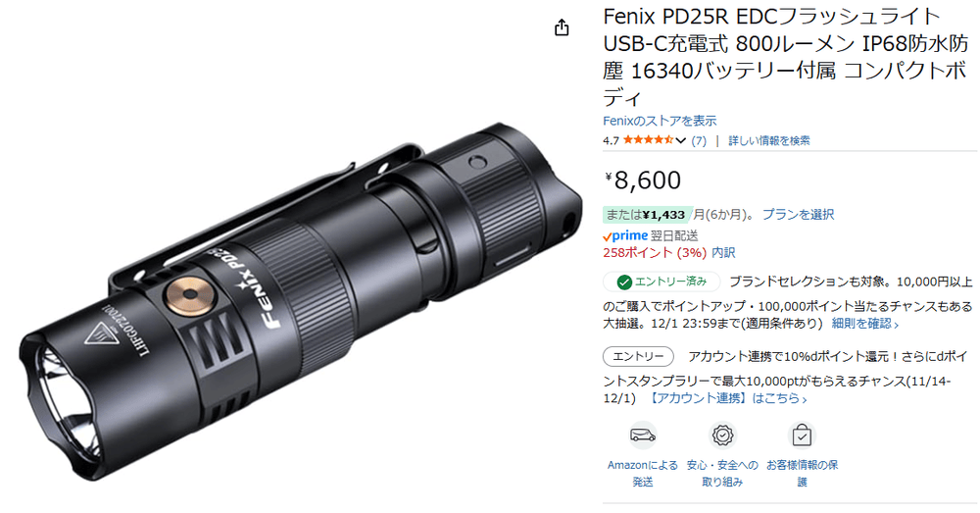Choose an installment plan via プランを選択
This screenshot has height=513, width=980.
point(798,215)
